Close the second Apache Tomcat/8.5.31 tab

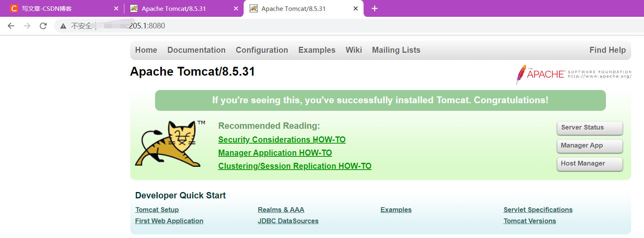(x=236, y=8)
